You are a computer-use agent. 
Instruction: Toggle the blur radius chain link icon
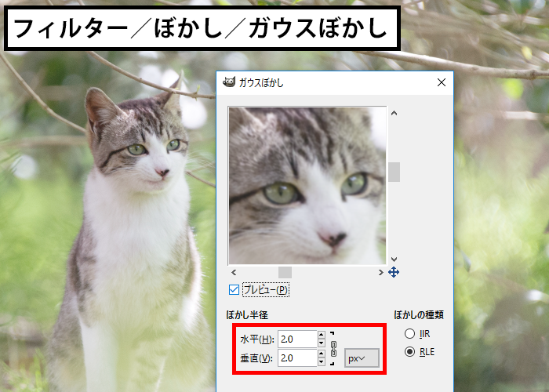coord(333,348)
